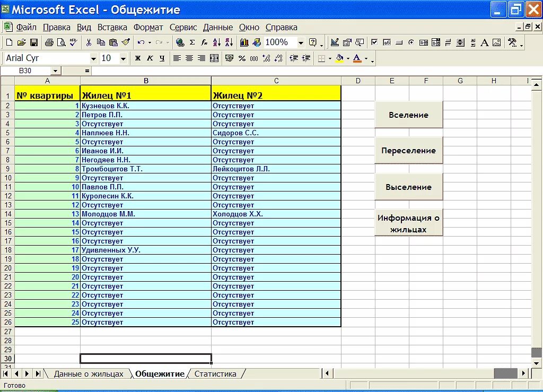543x392 pixels.
Task: Select checkbox control tool
Action: click(374, 42)
